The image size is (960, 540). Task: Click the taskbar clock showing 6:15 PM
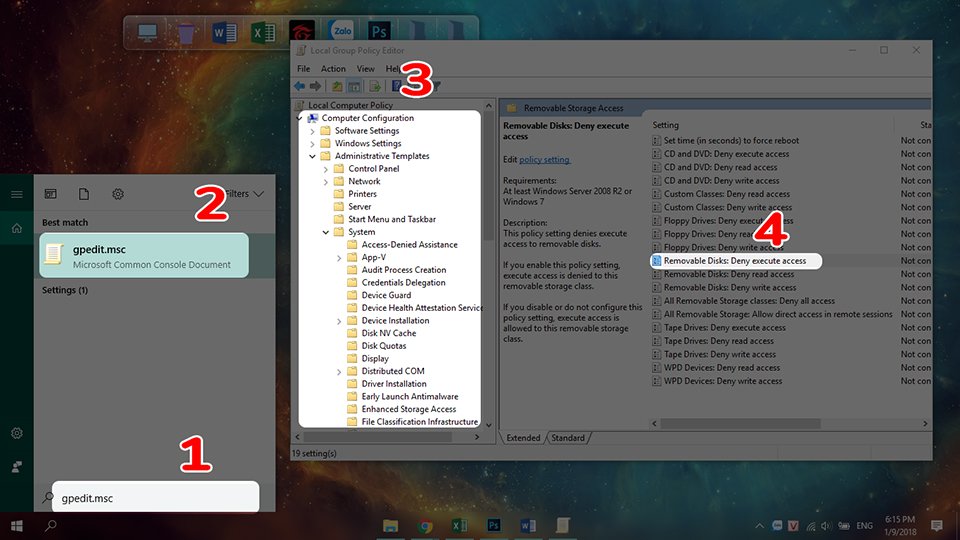[900, 525]
